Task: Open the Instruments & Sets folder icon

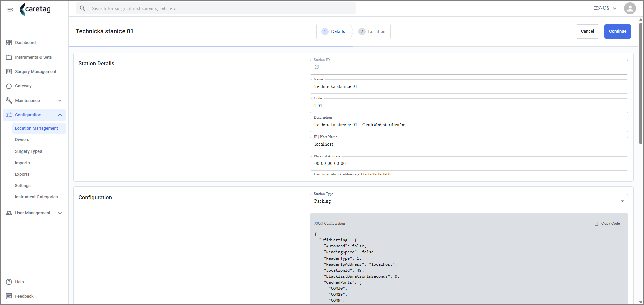Action: pyautogui.click(x=9, y=57)
